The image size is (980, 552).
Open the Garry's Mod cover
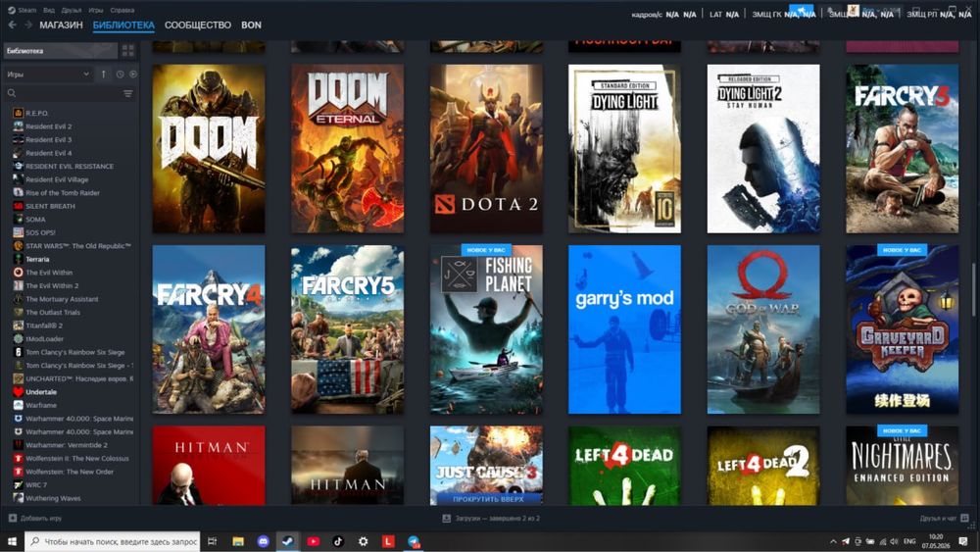(x=624, y=329)
